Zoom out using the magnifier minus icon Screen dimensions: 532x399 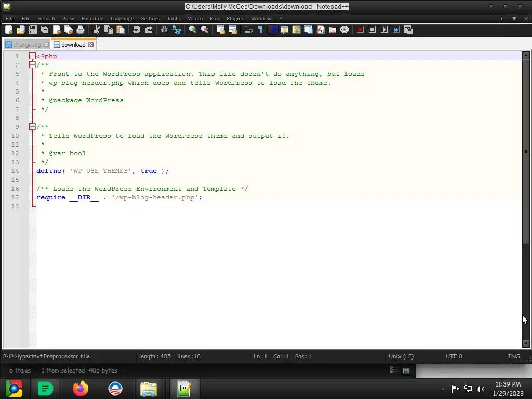tap(204, 30)
